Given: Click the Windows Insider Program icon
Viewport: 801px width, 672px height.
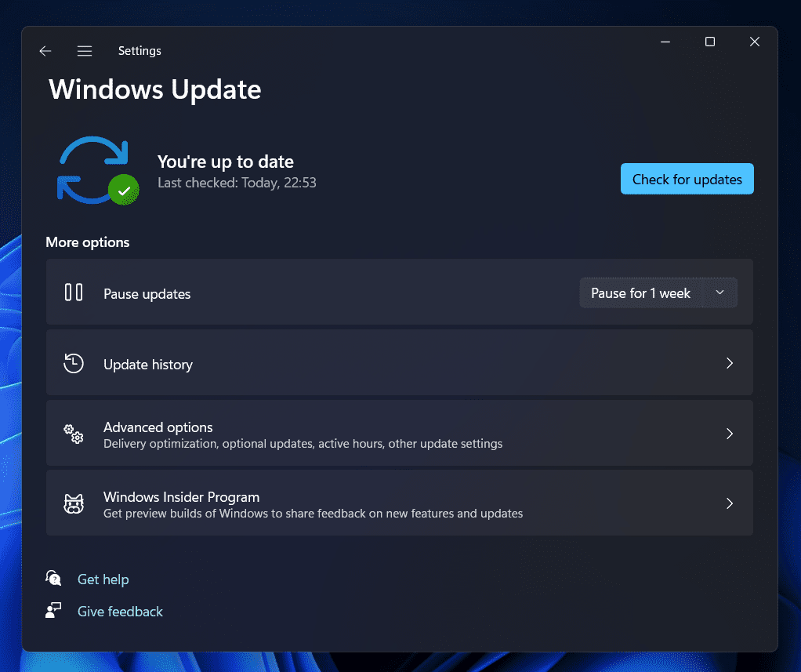Looking at the screenshot, I should (x=73, y=503).
